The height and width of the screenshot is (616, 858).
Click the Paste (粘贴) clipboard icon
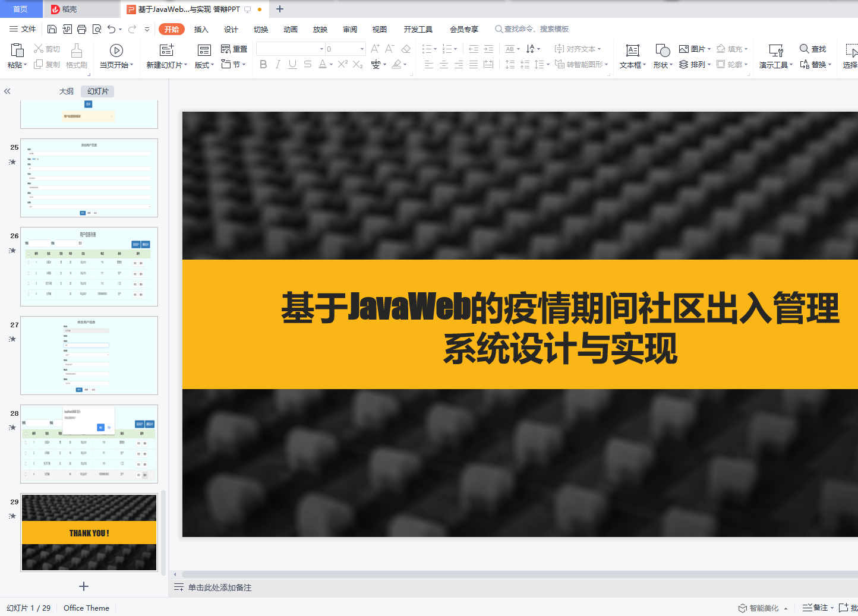tap(17, 50)
